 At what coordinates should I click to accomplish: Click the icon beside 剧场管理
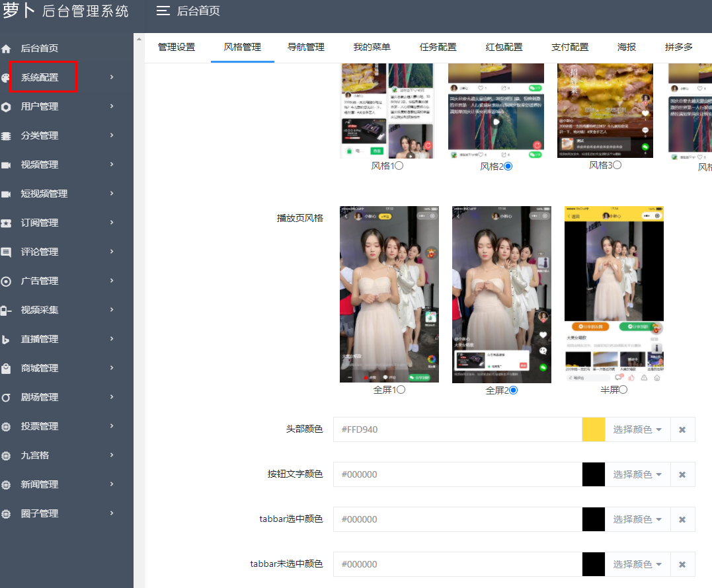coord(6,398)
